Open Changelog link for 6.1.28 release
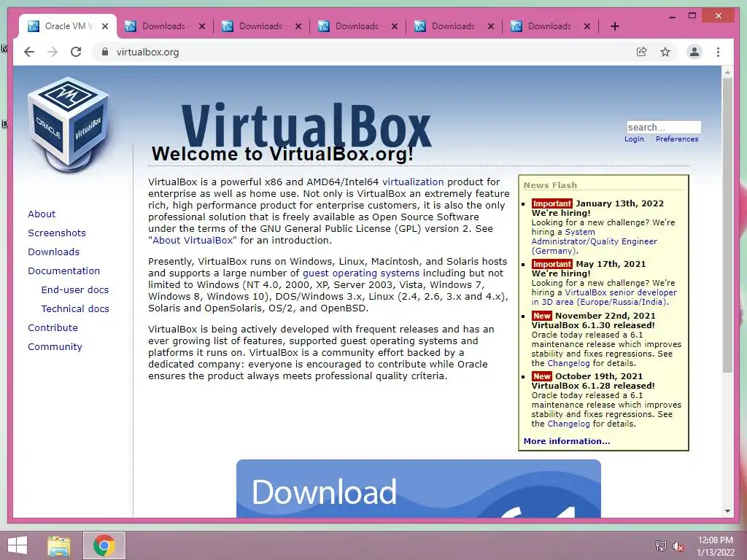 [x=568, y=424]
